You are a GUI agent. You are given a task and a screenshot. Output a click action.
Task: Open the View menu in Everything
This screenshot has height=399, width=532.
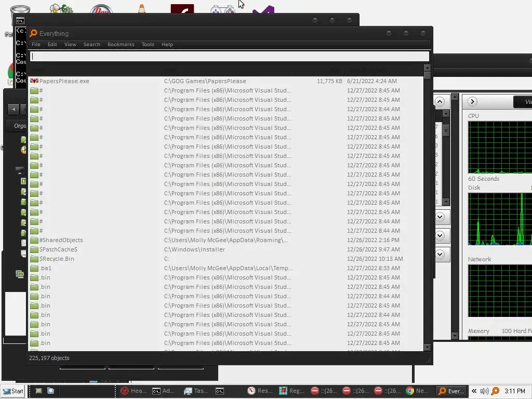70,45
